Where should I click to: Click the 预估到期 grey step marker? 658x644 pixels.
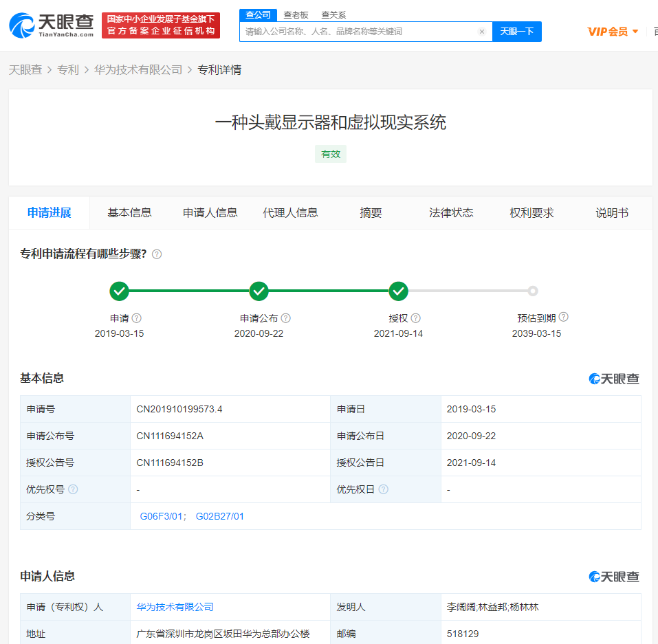click(x=533, y=291)
